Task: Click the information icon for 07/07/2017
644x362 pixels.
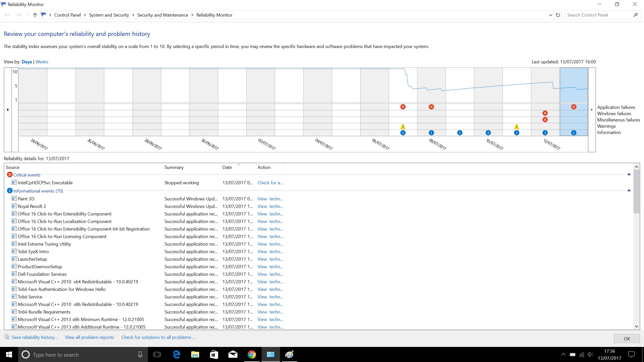Action: pyautogui.click(x=403, y=133)
